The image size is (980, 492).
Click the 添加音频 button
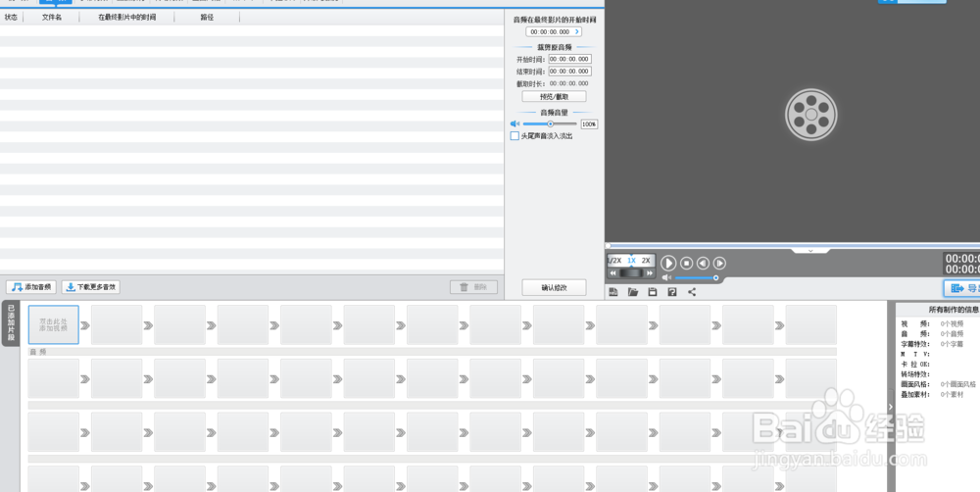coord(30,287)
